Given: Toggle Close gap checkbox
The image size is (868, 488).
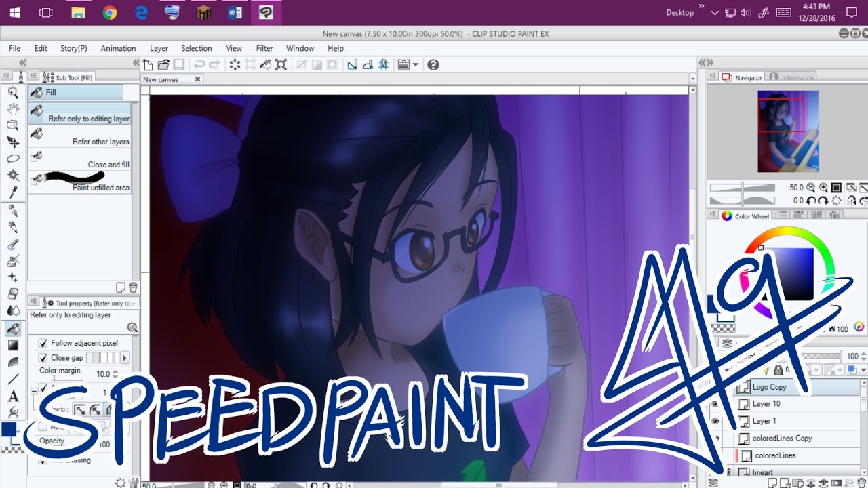Looking at the screenshot, I should (x=43, y=358).
